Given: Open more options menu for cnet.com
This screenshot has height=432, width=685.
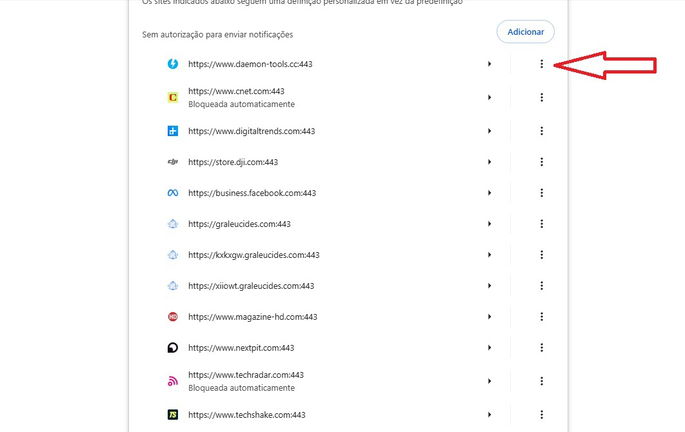Looking at the screenshot, I should [x=541, y=97].
